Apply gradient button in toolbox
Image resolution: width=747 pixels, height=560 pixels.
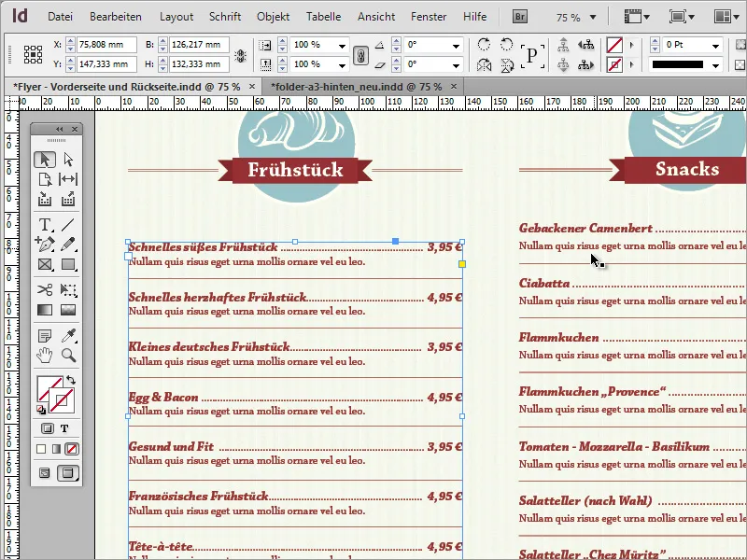(x=56, y=449)
